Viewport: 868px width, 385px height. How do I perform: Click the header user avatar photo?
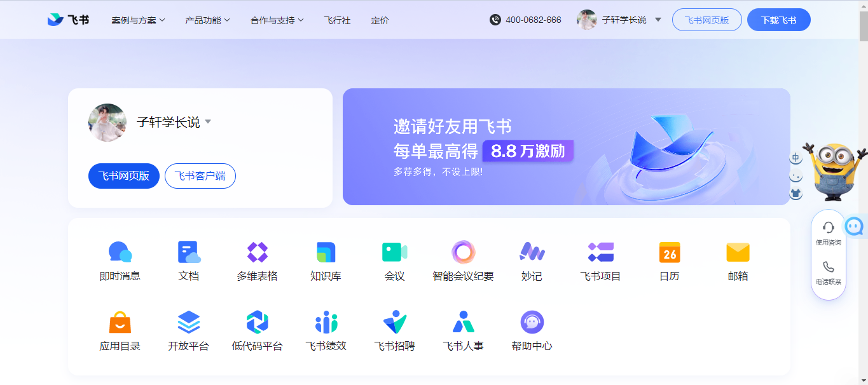coord(586,20)
